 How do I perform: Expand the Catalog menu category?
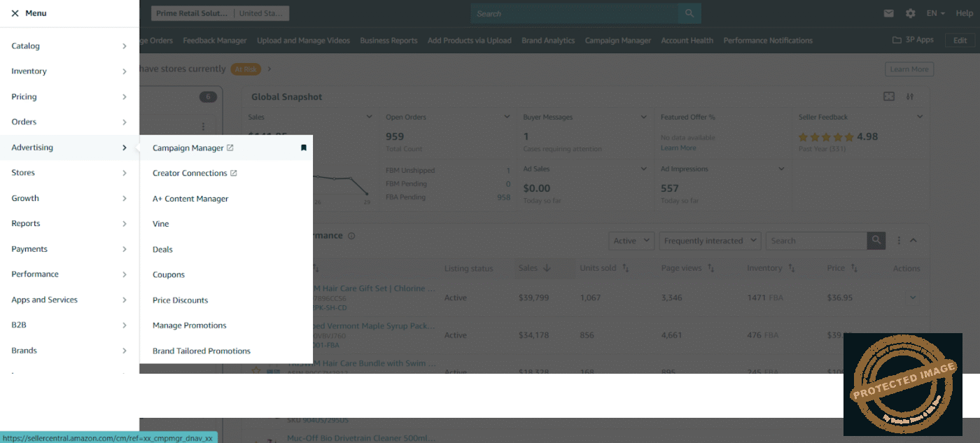pos(69,46)
